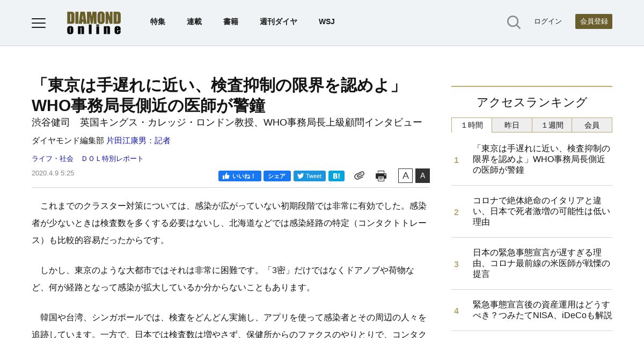Select the １時間 ranking tab

[x=472, y=125]
